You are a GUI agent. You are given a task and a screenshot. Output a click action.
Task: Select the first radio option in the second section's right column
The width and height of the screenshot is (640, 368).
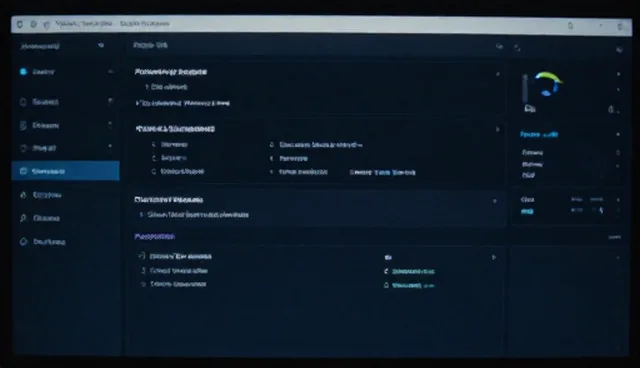(x=272, y=145)
